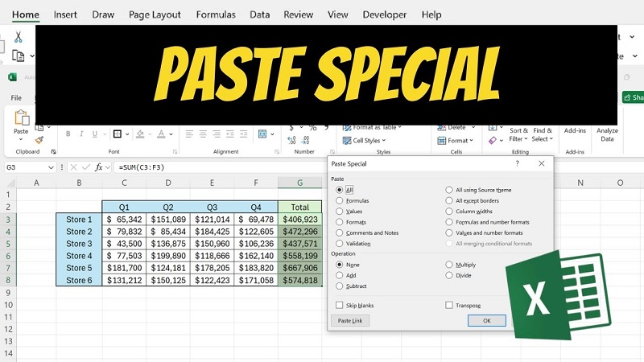Viewport: 644px width, 362px height.
Task: Pick Fill Color bucket swatch
Action: 140,134
